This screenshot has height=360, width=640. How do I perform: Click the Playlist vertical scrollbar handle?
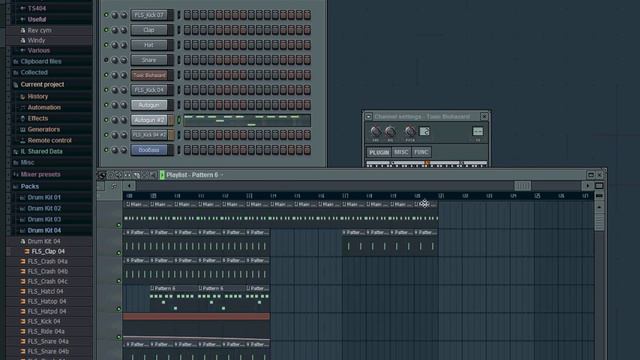click(x=599, y=222)
